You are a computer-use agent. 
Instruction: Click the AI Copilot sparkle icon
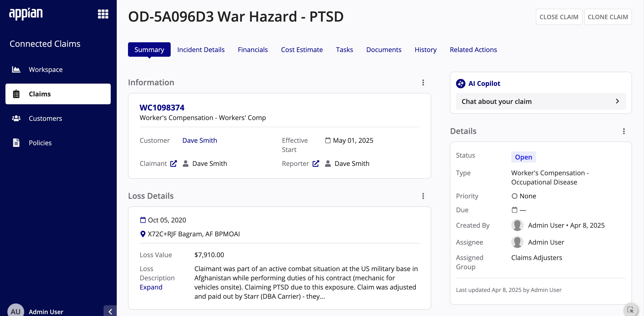point(461,83)
